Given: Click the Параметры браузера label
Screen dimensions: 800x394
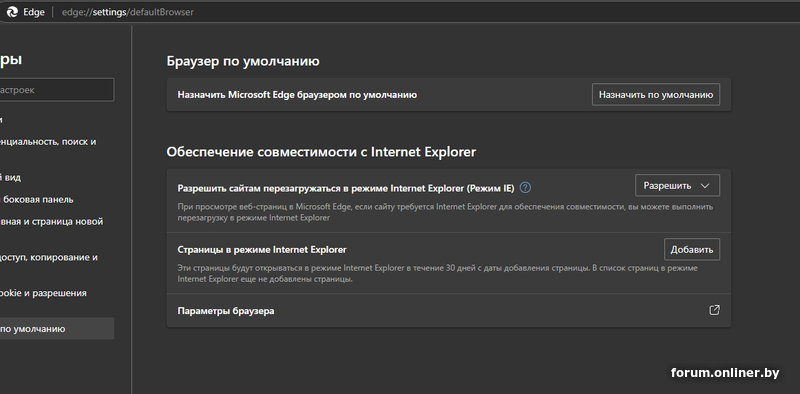Looking at the screenshot, I should [x=226, y=310].
